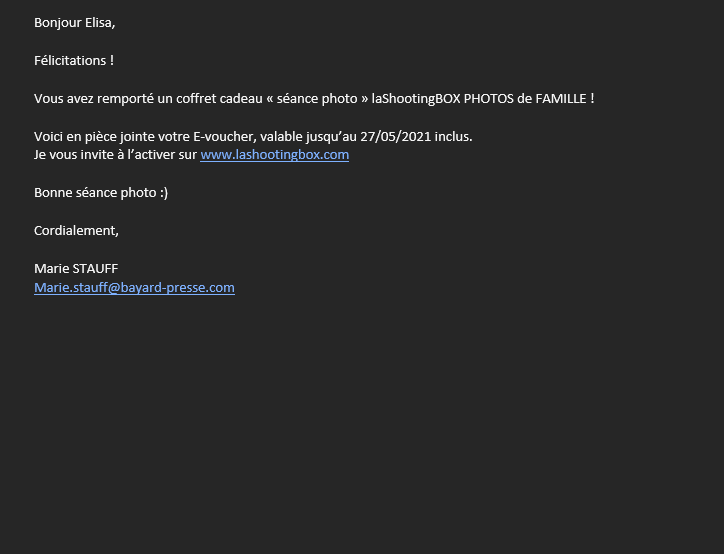Place cursor on "Félicitations !" text
Screen dimensions: 724x554
tap(74, 60)
